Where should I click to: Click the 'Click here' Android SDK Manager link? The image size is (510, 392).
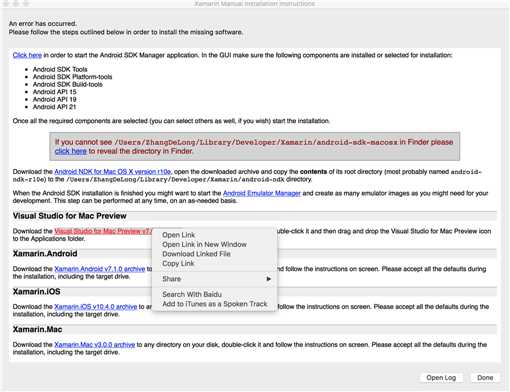tap(27, 55)
